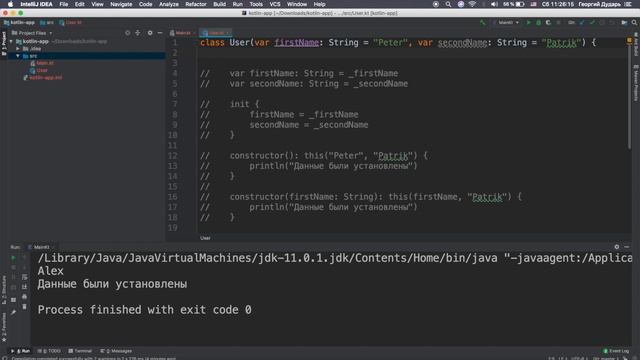Clear all console output trash icon

click(24, 307)
